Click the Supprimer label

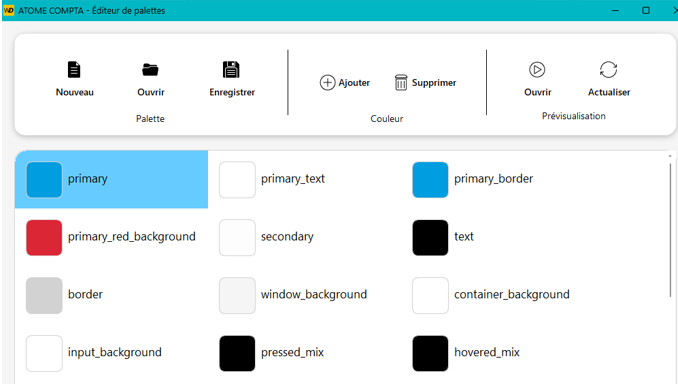tap(434, 83)
